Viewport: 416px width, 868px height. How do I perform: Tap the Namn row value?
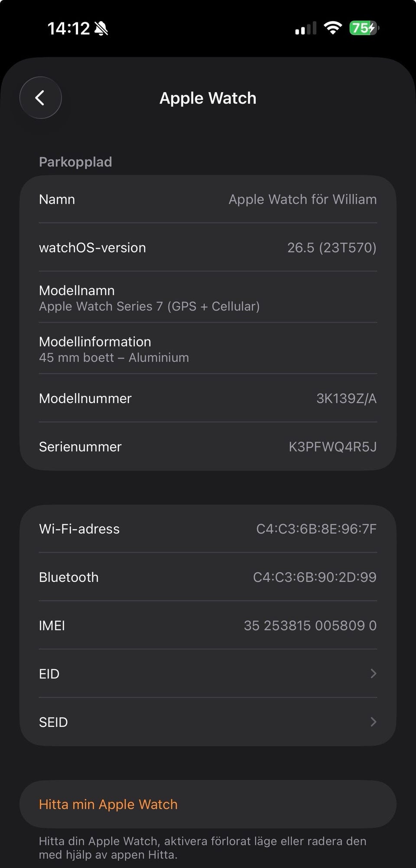pyautogui.click(x=302, y=199)
